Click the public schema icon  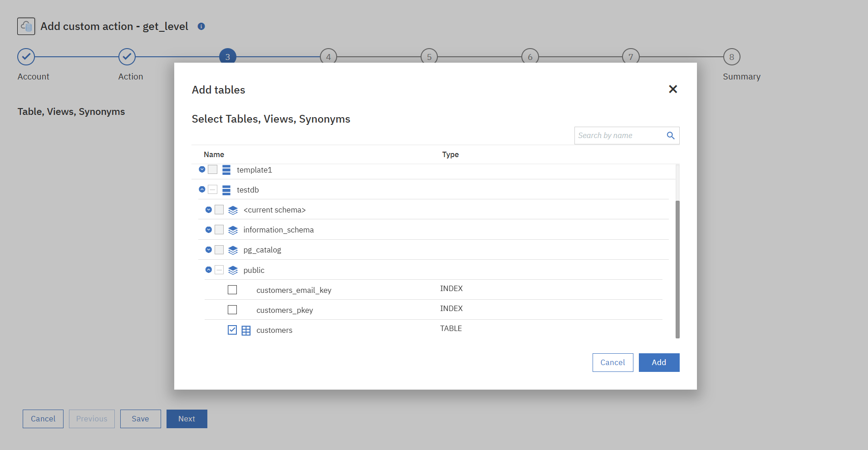[233, 270]
